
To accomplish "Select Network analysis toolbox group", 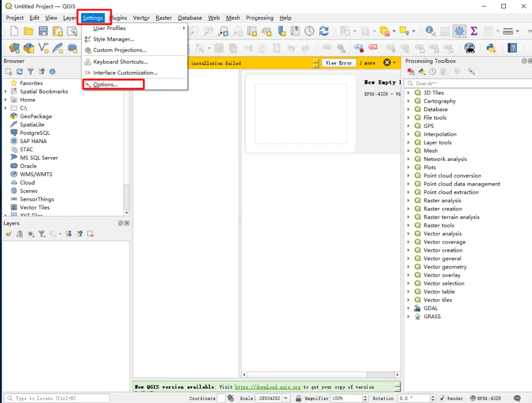I will point(445,159).
